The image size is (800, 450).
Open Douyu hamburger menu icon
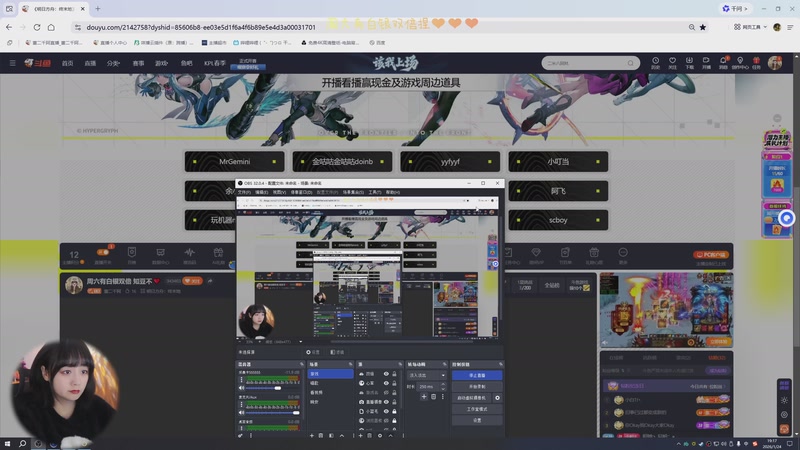(x=12, y=63)
